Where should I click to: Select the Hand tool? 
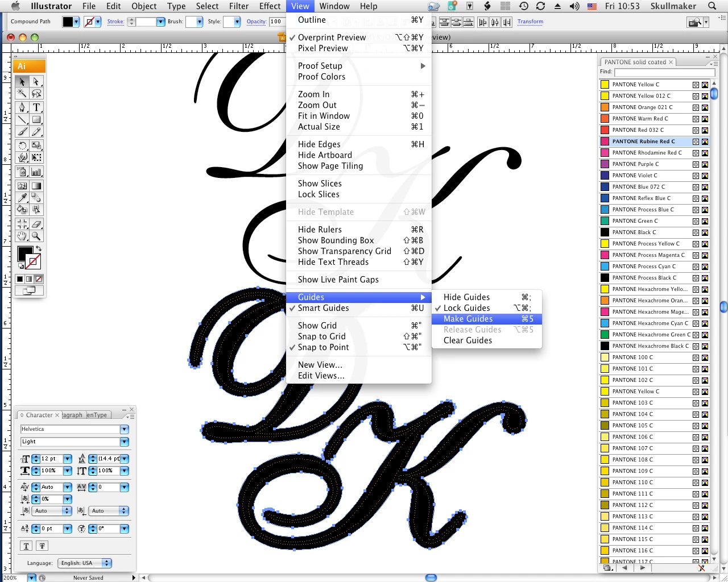tap(22, 236)
